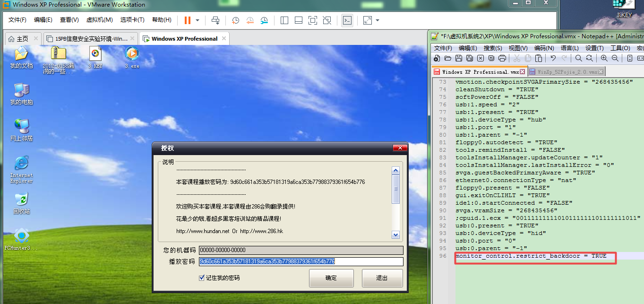This screenshot has height=304, width=644.
Task: Click the 您的机器码 field
Action: 301,250
